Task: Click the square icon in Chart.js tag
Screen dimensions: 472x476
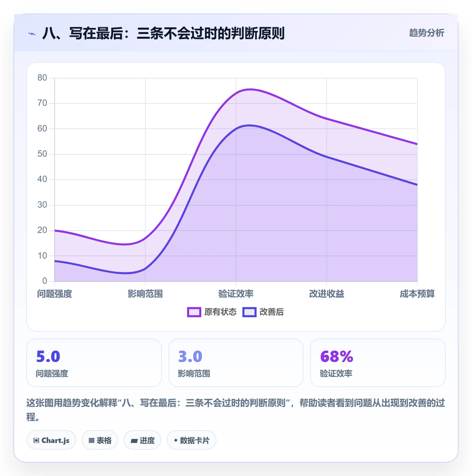Action: pos(36,440)
